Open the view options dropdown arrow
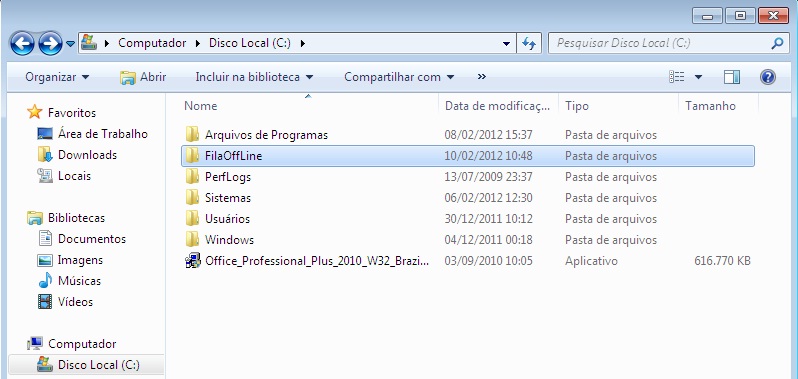798x379 pixels. [x=698, y=77]
